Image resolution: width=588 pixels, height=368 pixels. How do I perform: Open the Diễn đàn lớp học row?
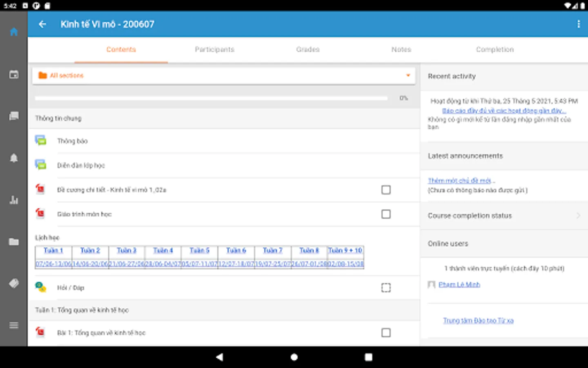click(224, 165)
